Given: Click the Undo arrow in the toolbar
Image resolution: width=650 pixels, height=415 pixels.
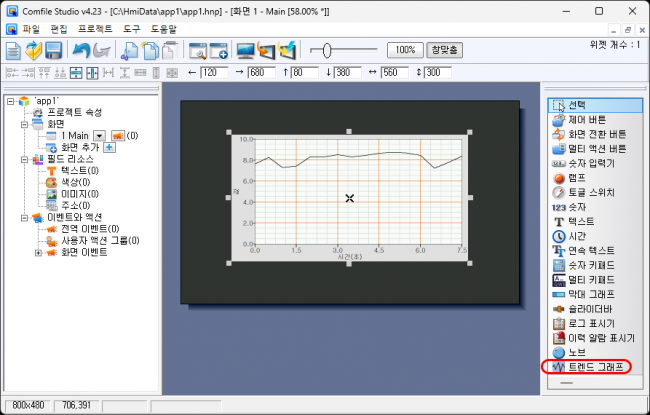Looking at the screenshot, I should coord(81,50).
